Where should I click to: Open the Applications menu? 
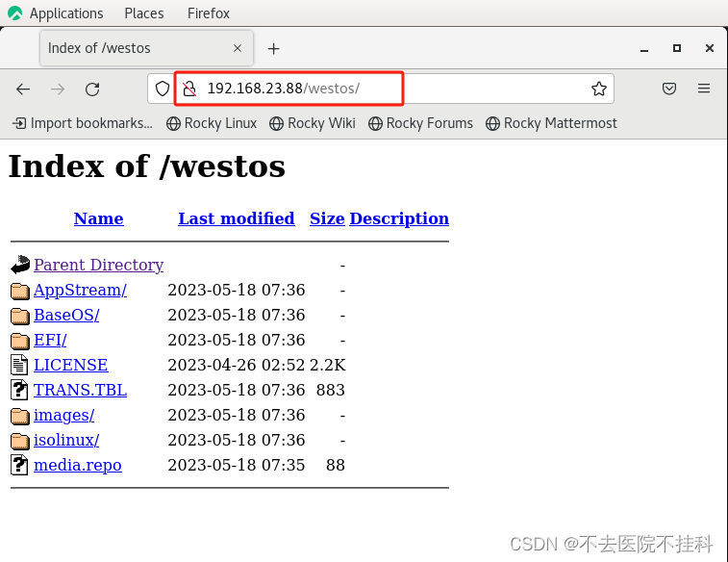(66, 13)
